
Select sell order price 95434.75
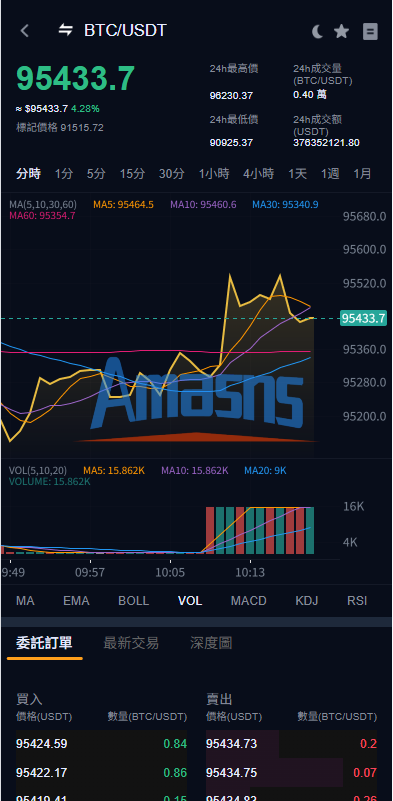(x=232, y=772)
